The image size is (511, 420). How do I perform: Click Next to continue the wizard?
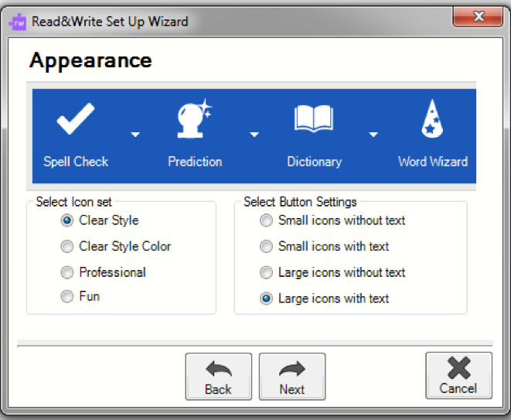[x=292, y=377]
